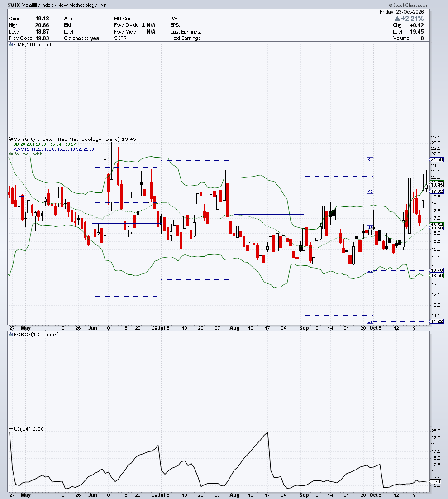Viewport: 448px width, 499px height.
Task: Click the R1 pivot marker
Action: pyautogui.click(x=370, y=191)
